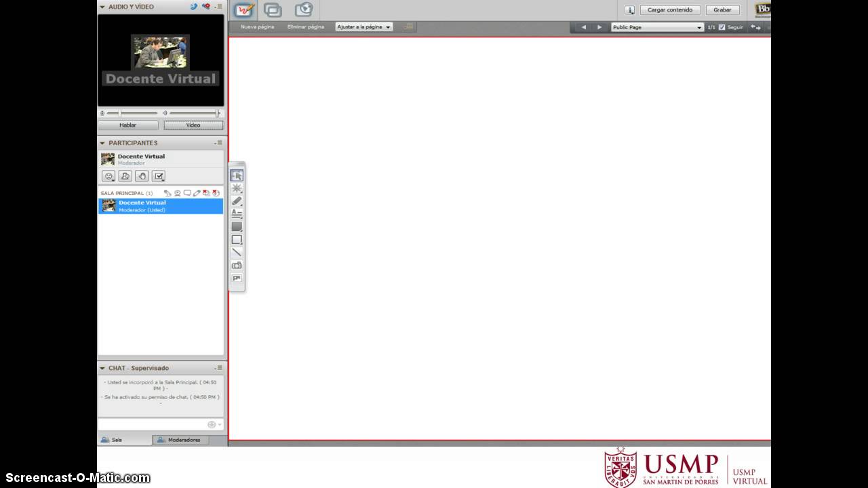This screenshot has width=868, height=488.
Task: Click the video settings icon in Audio y Vídeo
Action: point(206,7)
